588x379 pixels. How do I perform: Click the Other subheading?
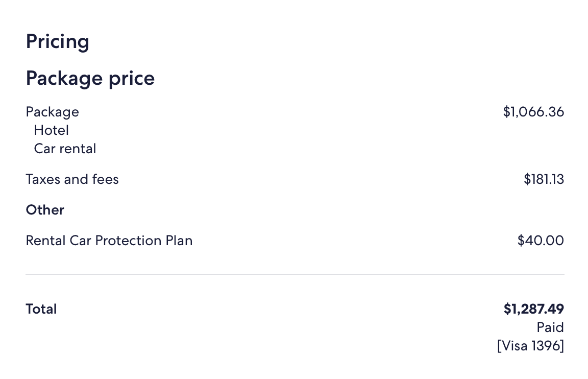point(45,210)
